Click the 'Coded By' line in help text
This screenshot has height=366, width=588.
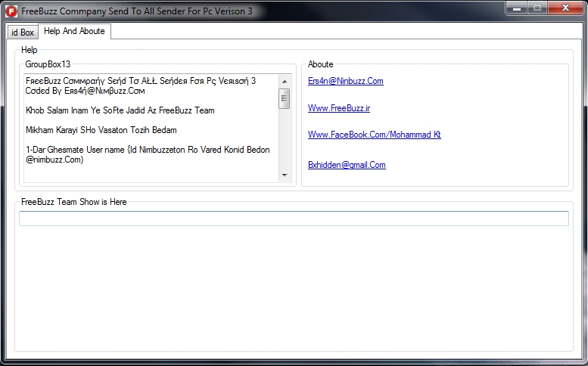point(85,91)
